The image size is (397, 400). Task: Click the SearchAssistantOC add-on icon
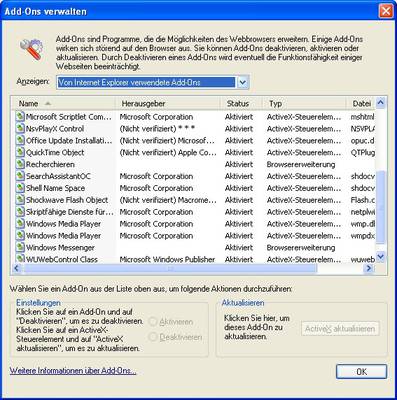click(20, 176)
